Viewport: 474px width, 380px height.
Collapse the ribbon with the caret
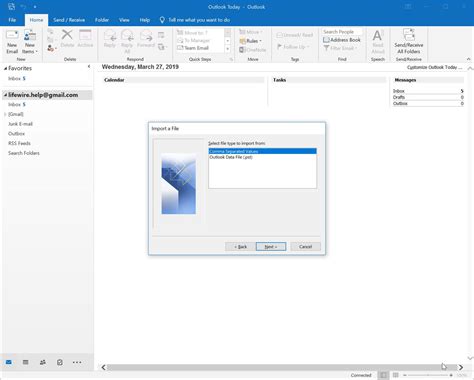click(x=469, y=59)
